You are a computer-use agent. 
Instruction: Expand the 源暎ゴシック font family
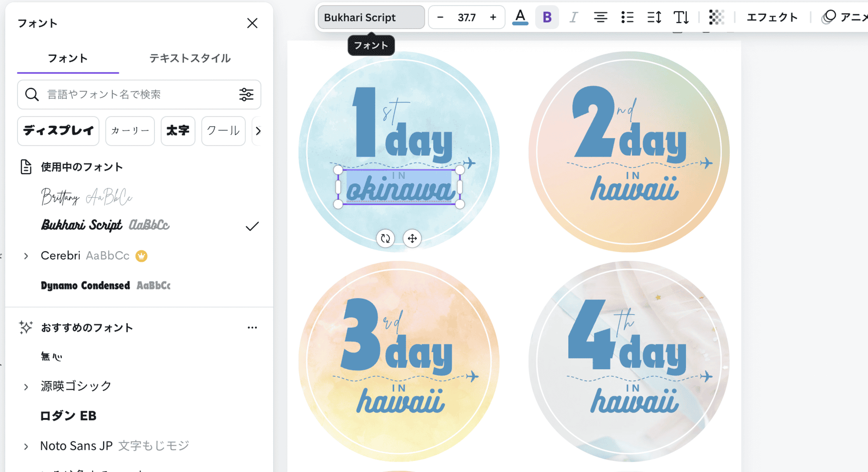[26, 386]
